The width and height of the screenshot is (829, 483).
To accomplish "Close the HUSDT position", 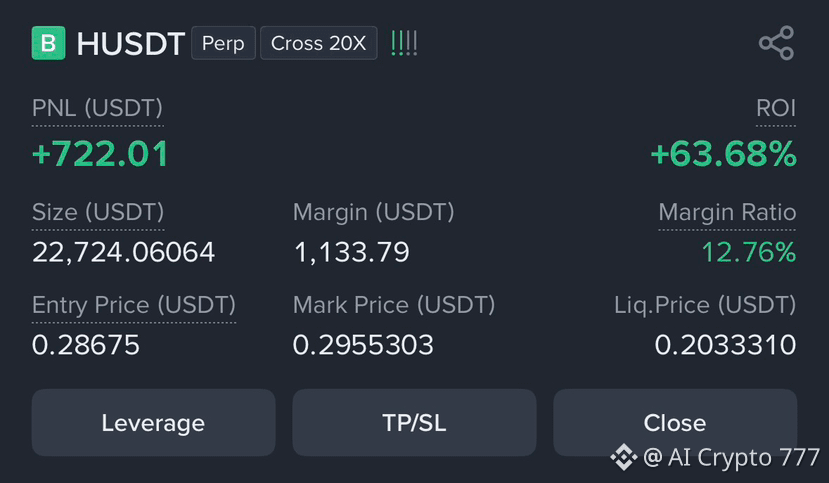I will pyautogui.click(x=675, y=423).
